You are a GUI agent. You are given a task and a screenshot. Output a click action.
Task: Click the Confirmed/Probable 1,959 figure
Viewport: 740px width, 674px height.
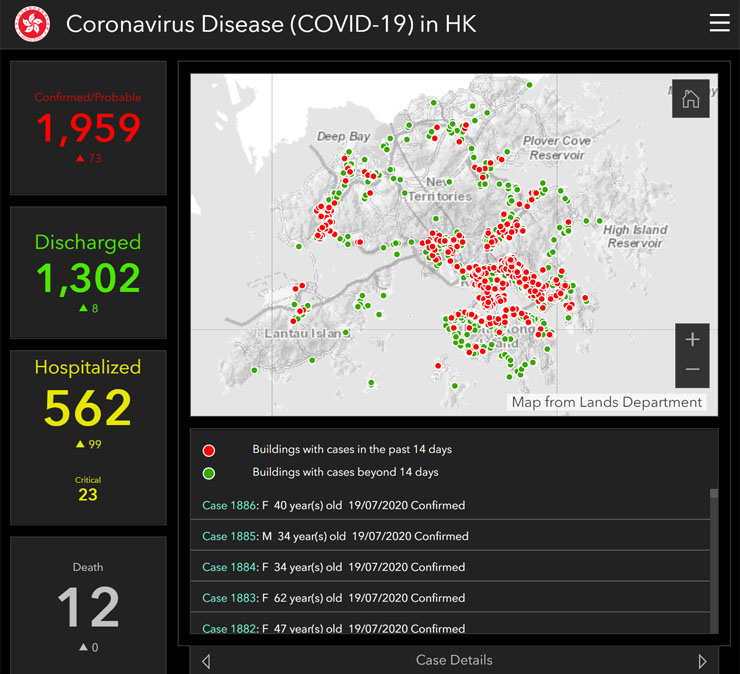point(88,128)
